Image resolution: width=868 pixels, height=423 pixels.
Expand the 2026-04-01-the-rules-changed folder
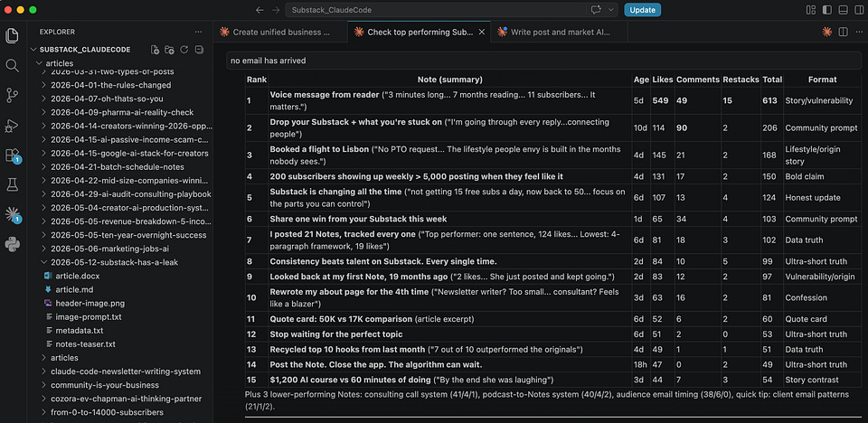[110, 85]
